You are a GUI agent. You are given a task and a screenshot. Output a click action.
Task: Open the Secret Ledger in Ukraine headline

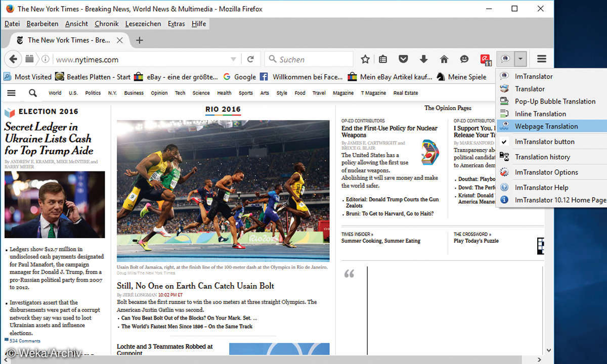(x=49, y=139)
